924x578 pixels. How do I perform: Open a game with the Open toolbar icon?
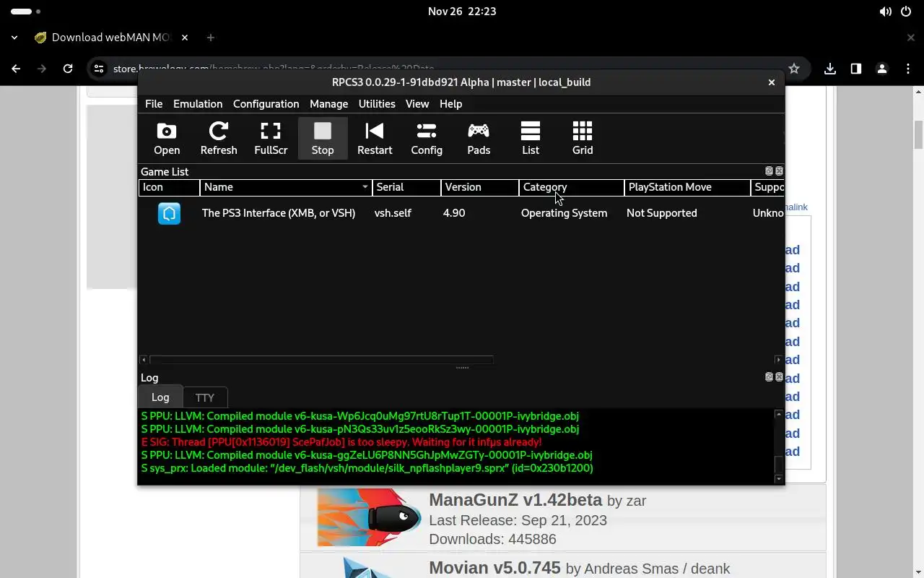[x=167, y=139]
